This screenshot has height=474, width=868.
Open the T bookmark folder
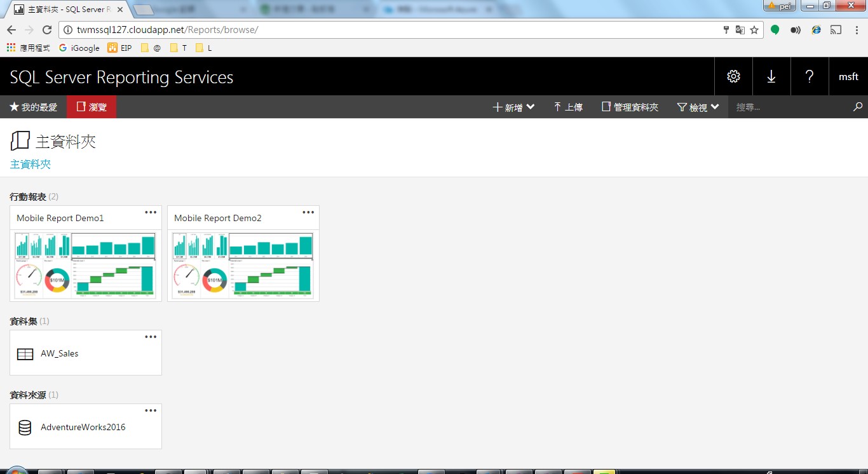pos(179,48)
